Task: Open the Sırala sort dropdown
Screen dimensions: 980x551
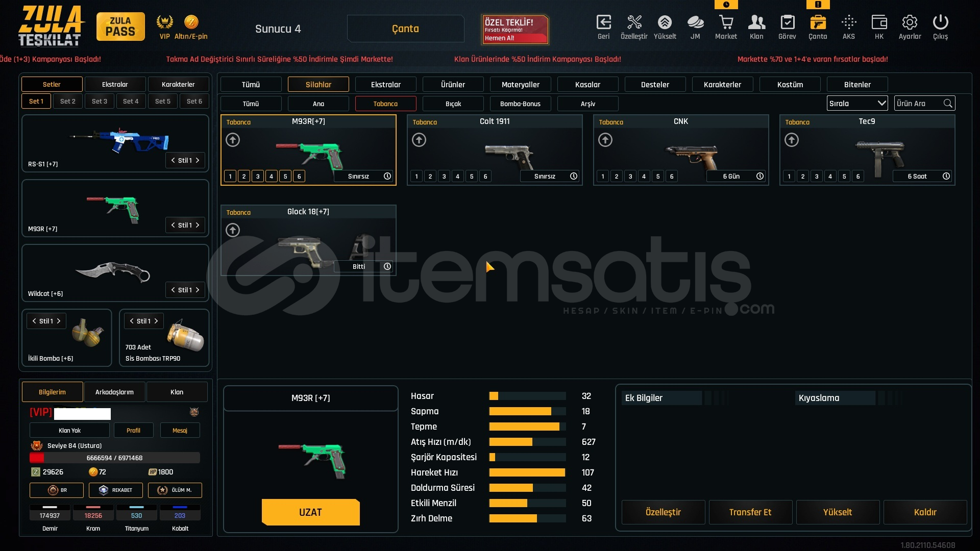Action: click(x=857, y=104)
